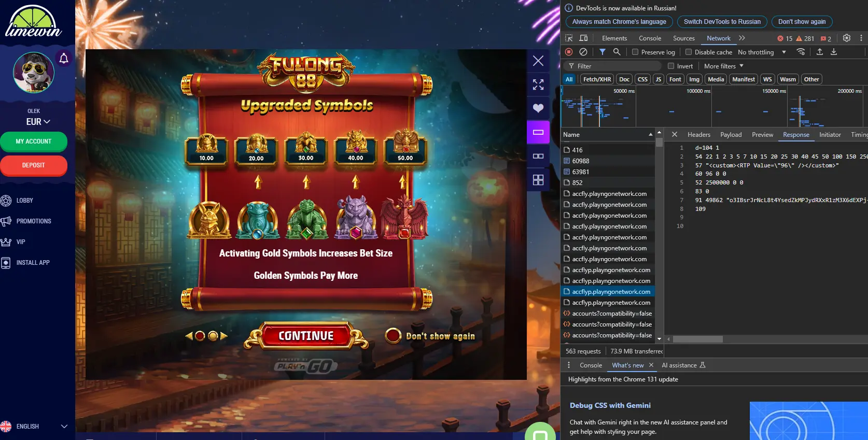Select single game view layout icon

click(538, 132)
